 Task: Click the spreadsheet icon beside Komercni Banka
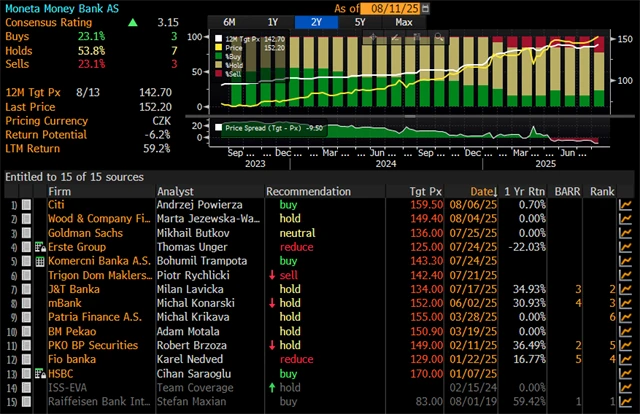39,260
